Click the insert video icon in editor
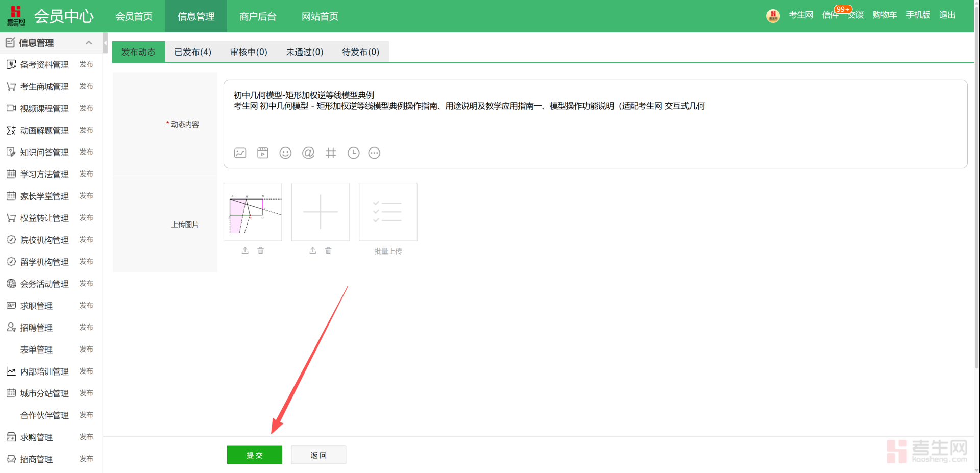Viewport: 980px width, 473px height. 263,153
